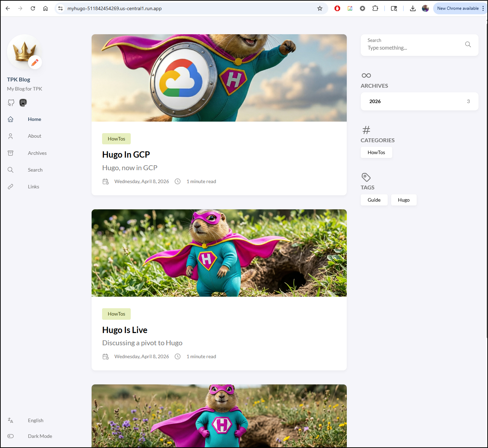
Task: View site information in the address bar
Action: click(x=60, y=8)
